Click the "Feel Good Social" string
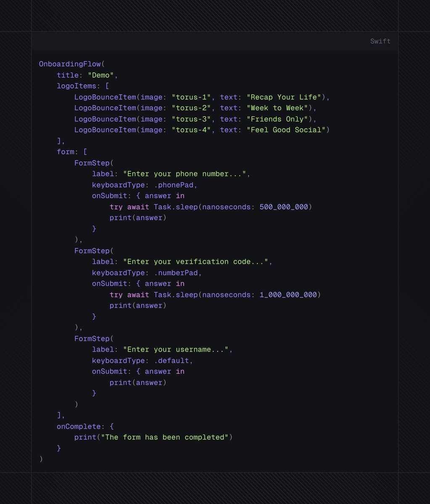 (288, 130)
